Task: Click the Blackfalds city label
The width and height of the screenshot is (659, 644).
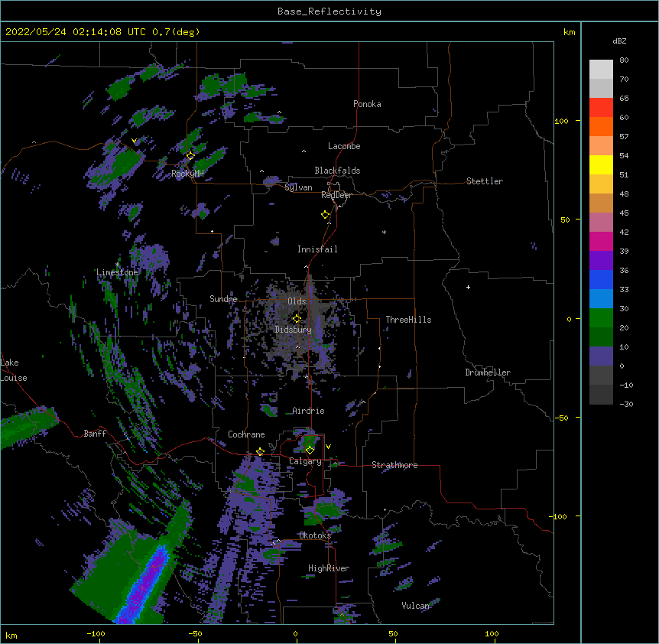Action: 337,171
